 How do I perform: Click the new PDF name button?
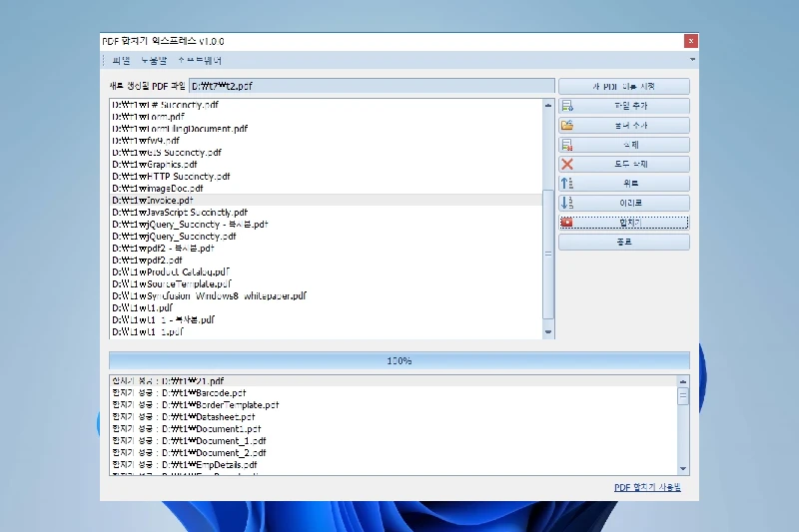tap(623, 87)
